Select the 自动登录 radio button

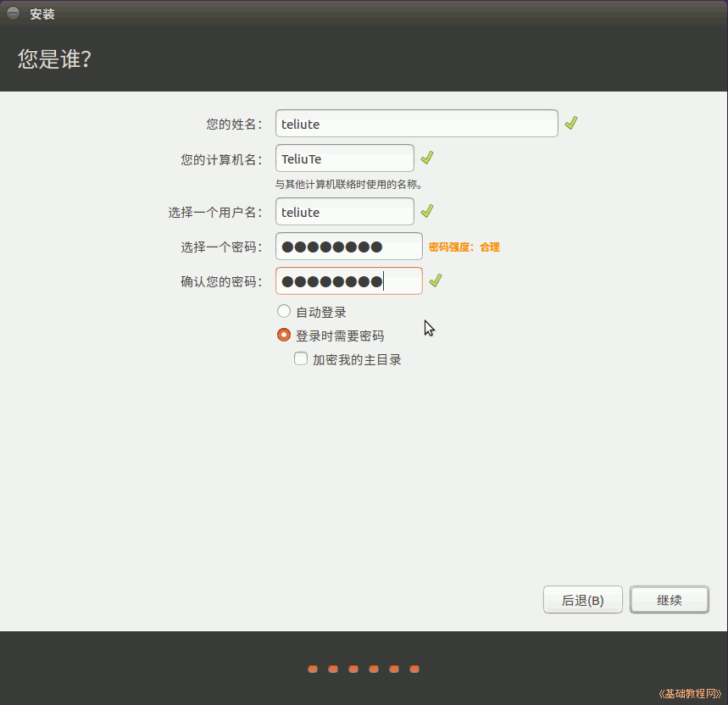pos(284,312)
